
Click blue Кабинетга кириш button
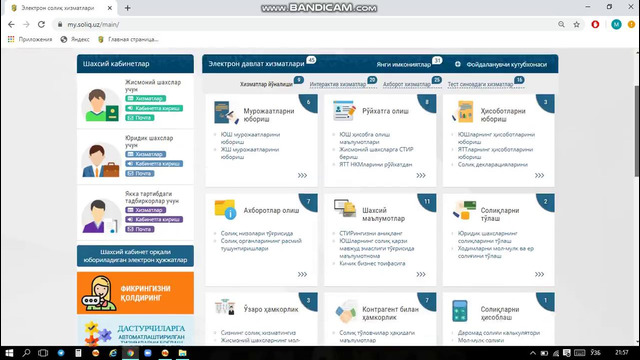(154, 164)
